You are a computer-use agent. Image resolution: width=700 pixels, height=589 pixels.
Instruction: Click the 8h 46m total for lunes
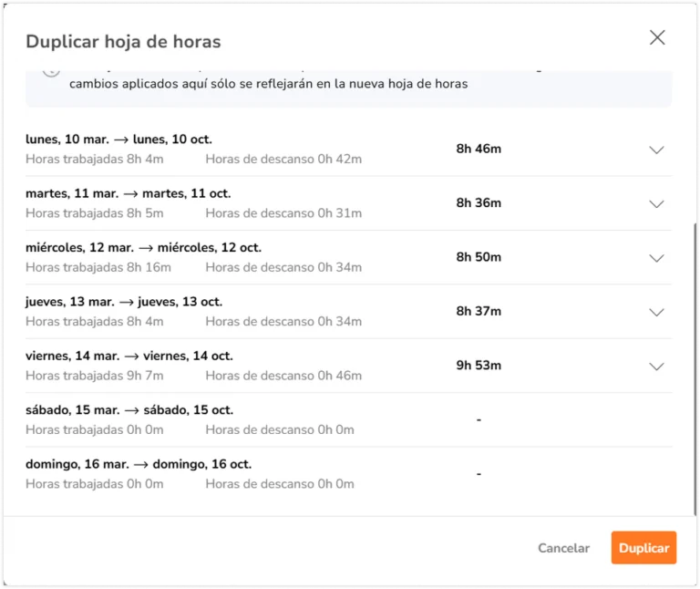click(x=479, y=149)
